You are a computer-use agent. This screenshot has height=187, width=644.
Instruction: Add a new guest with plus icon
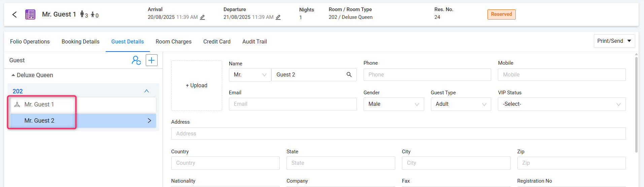[x=151, y=60]
